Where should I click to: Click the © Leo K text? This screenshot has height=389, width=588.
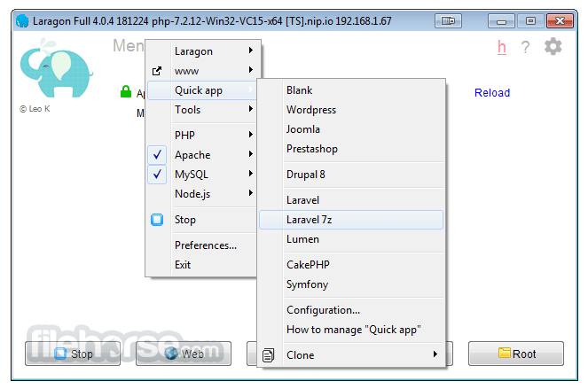(x=35, y=109)
